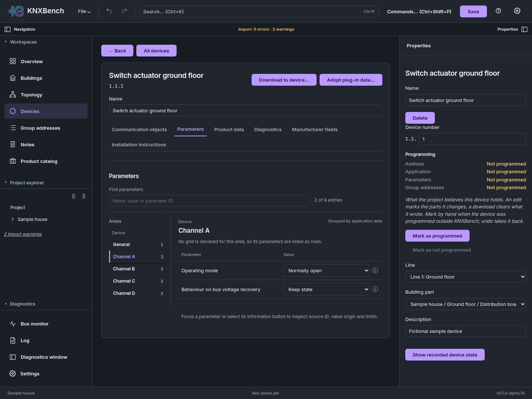Image resolution: width=532 pixels, height=399 pixels.
Task: Collapse all in Project explorer icon
Action: point(84,196)
